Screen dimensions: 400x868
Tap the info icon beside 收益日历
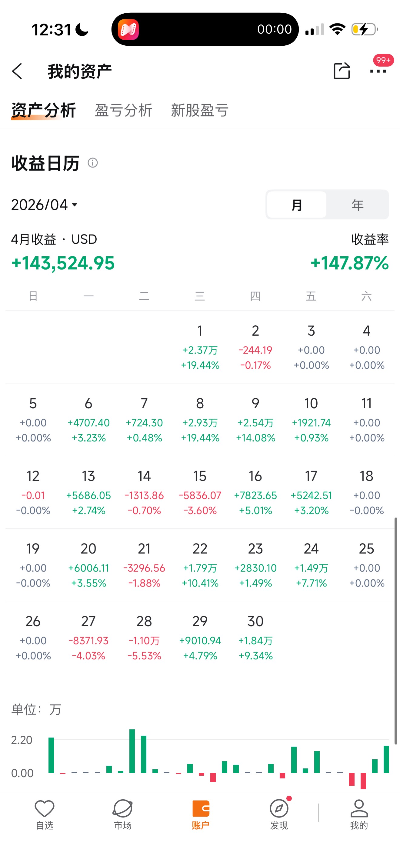tap(93, 163)
